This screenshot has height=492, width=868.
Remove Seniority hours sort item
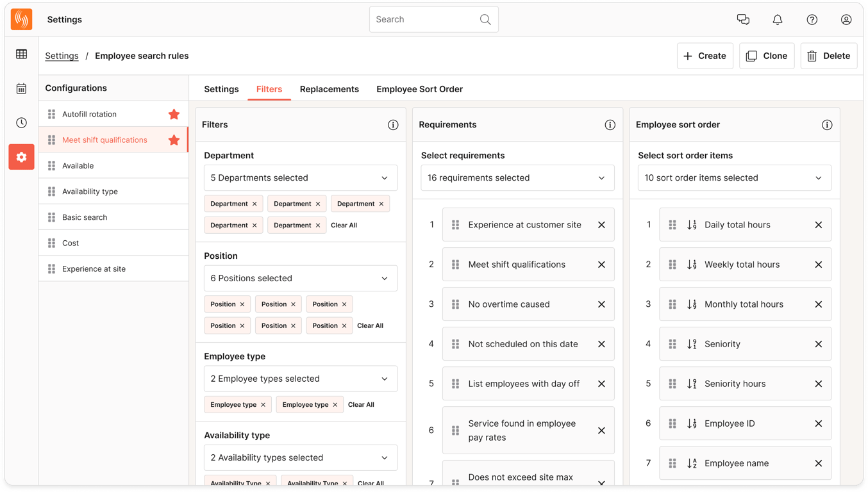[819, 384]
